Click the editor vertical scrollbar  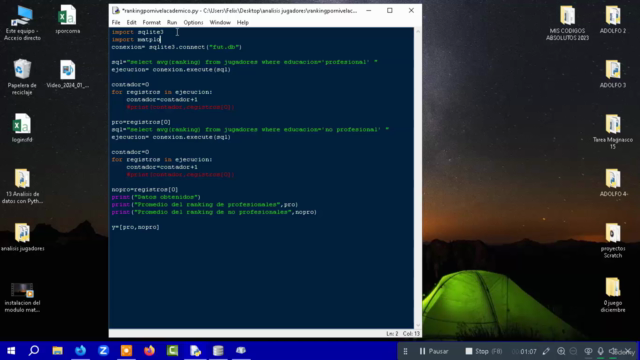click(x=418, y=178)
